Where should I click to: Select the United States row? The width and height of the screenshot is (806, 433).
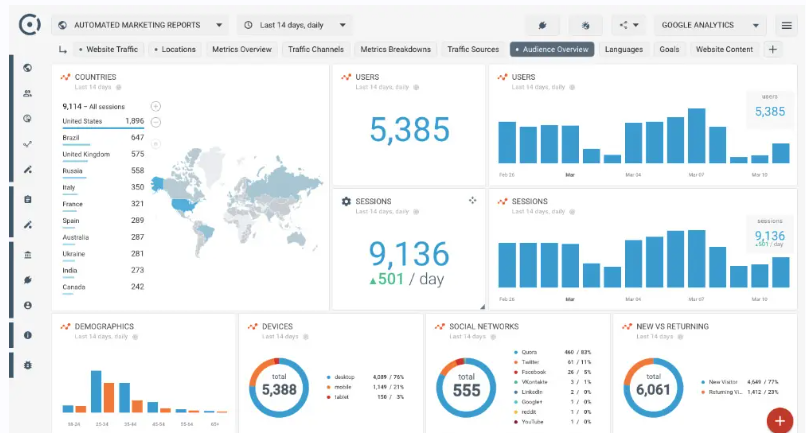103,122
